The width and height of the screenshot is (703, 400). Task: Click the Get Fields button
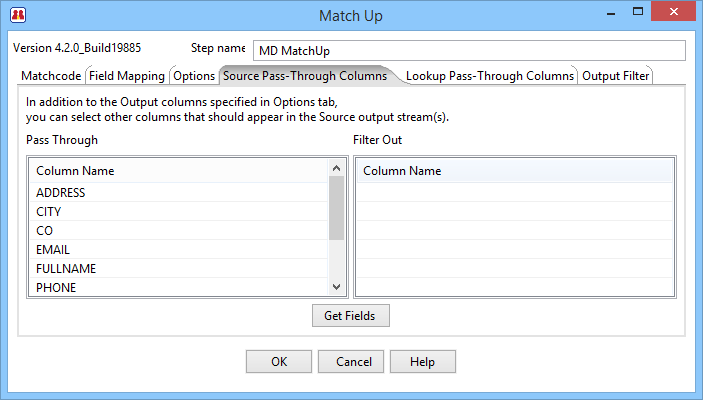(350, 316)
